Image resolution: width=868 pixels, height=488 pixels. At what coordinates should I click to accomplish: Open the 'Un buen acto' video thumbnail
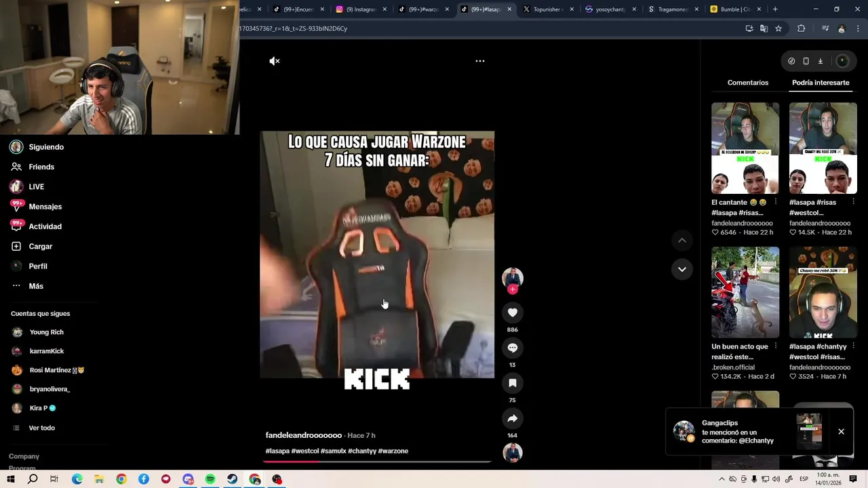[x=745, y=292]
